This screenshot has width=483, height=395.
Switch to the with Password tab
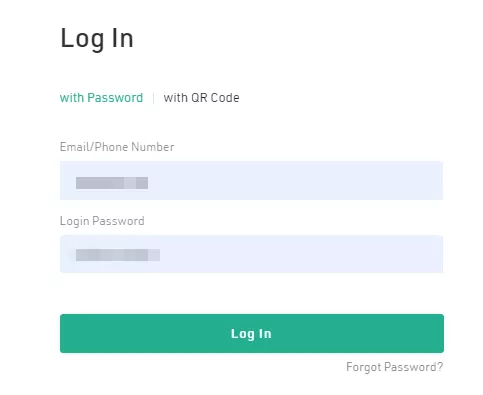click(x=101, y=98)
